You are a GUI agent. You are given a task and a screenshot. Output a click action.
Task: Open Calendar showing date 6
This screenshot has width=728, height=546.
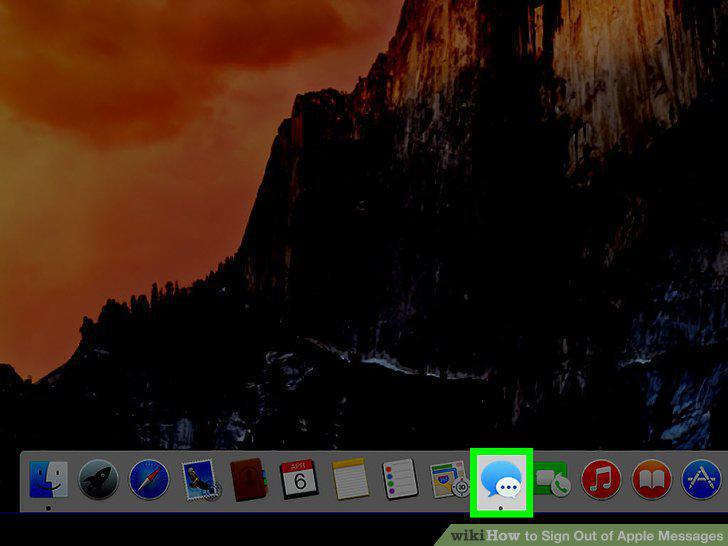(299, 479)
